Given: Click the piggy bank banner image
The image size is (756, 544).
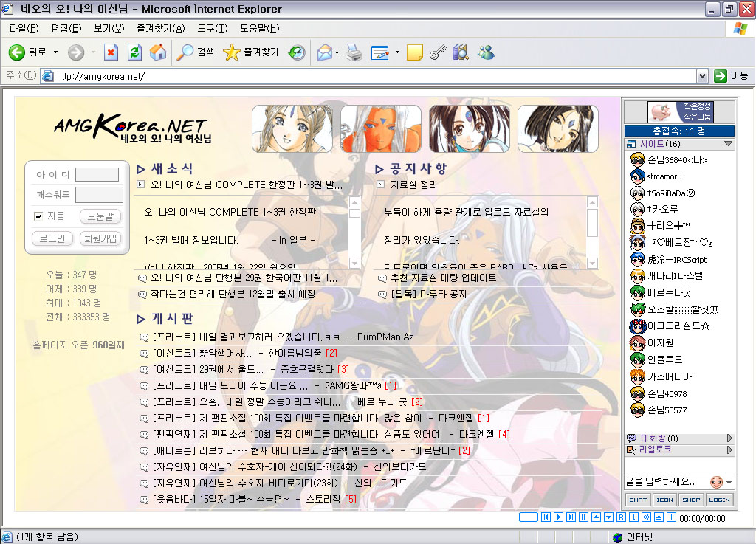Looking at the screenshot, I should point(680,111).
